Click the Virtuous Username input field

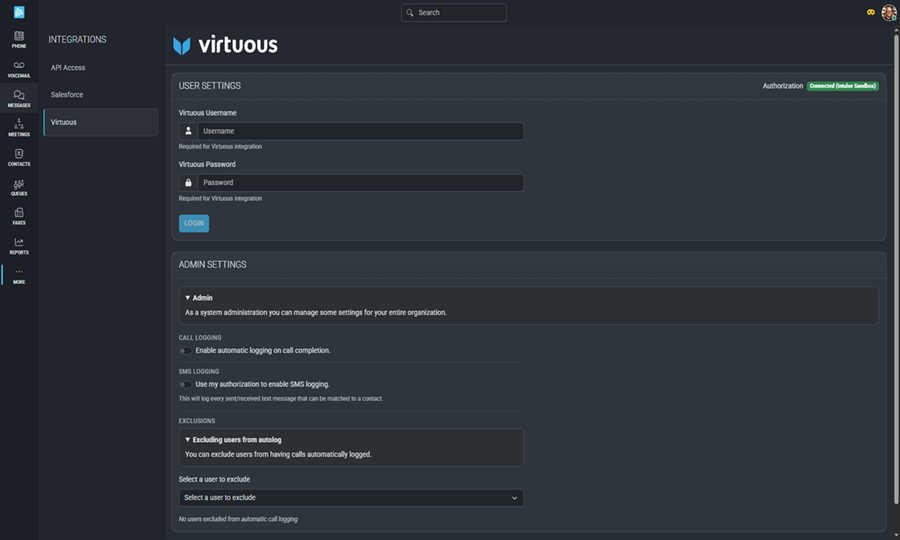point(360,131)
